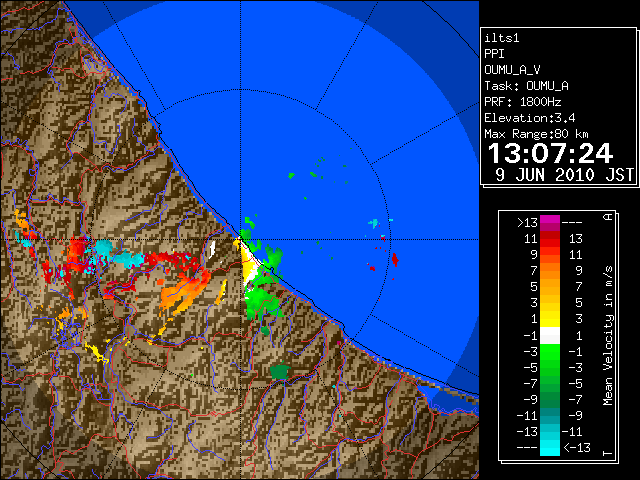The width and height of the screenshot is (640, 480).
Task: Click the 'Task: OUMU_A' line
Action: pos(527,86)
